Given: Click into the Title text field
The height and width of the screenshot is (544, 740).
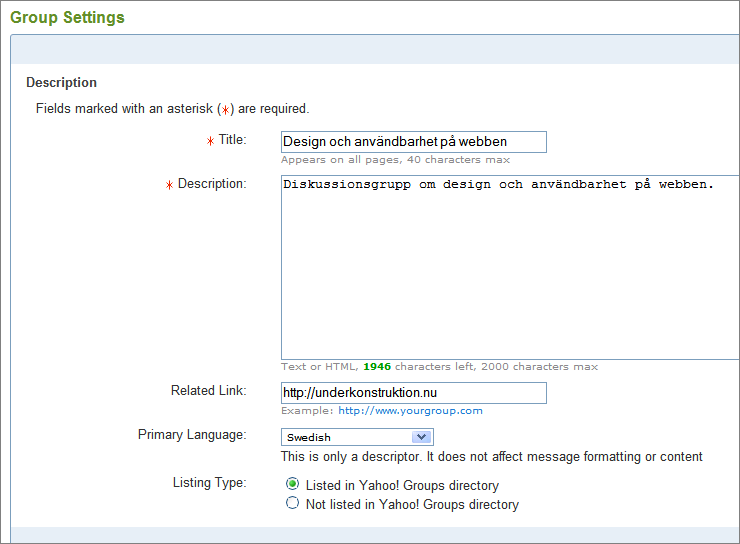Looking at the screenshot, I should tap(413, 142).
